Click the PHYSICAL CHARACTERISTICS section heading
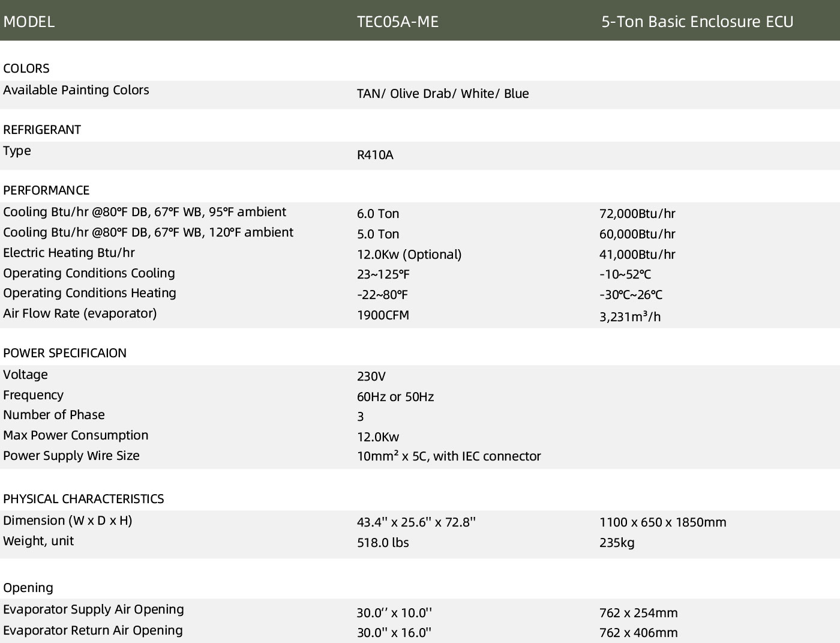This screenshot has width=840, height=643. tap(83, 499)
